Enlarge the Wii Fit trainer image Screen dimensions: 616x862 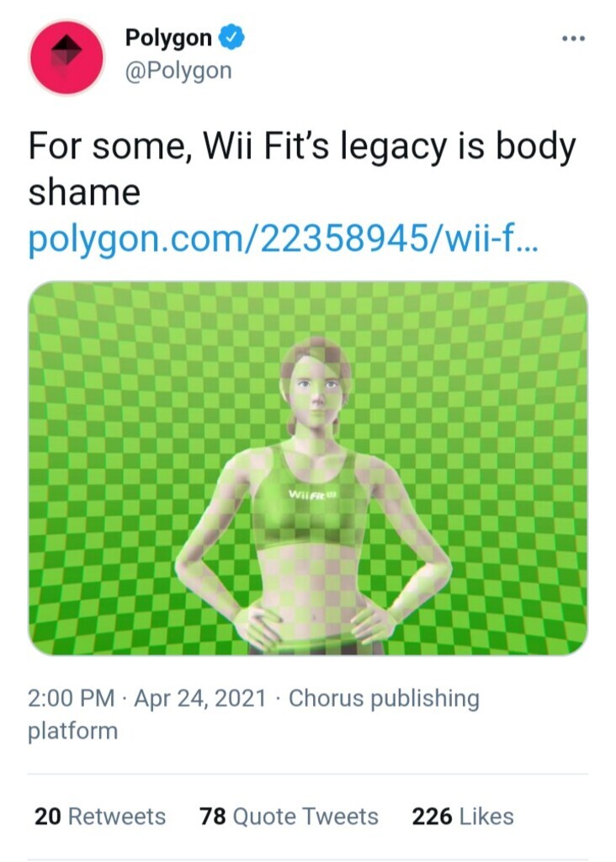[x=308, y=468]
